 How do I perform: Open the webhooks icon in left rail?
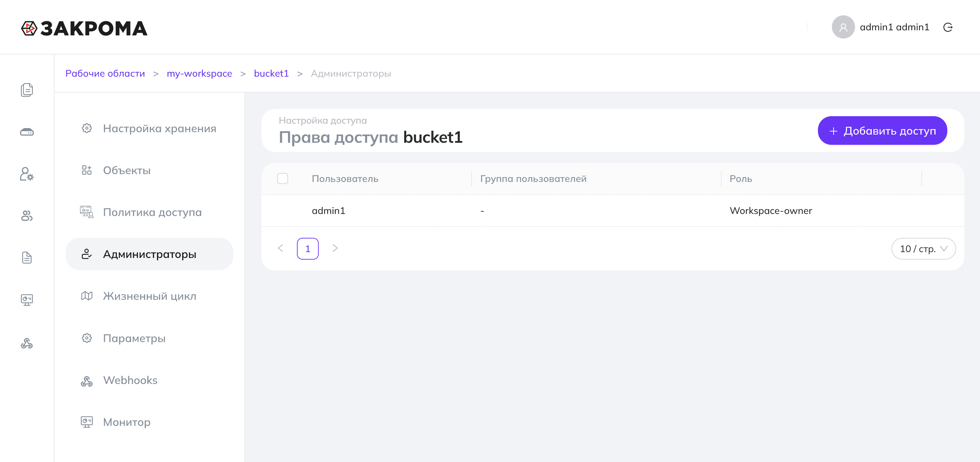pos(27,343)
